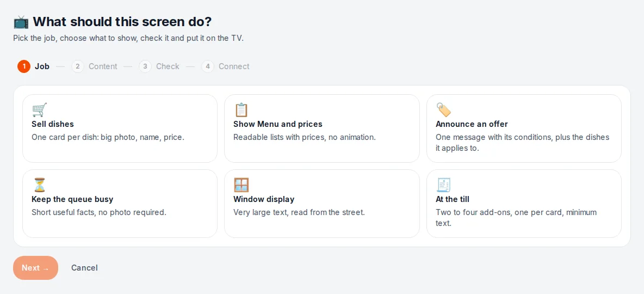Click the window icon for Window display
Screen dimensions: 644x294
(x=242, y=185)
